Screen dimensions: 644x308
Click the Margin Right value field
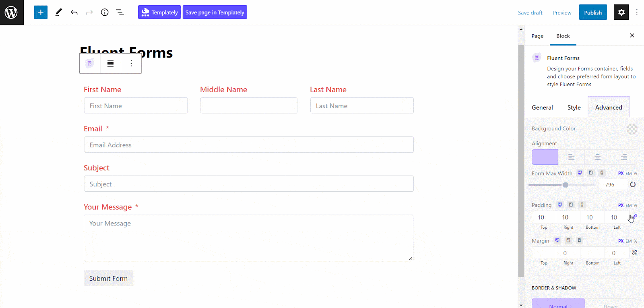[x=568, y=253]
